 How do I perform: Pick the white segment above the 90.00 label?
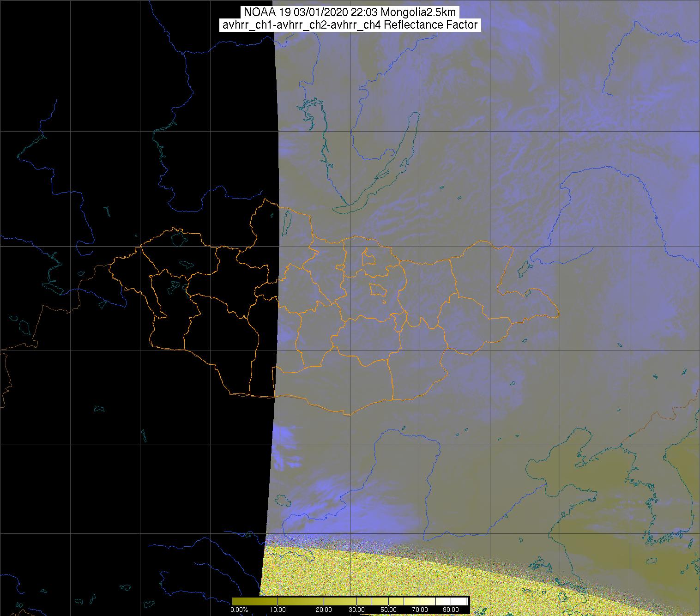(459, 601)
